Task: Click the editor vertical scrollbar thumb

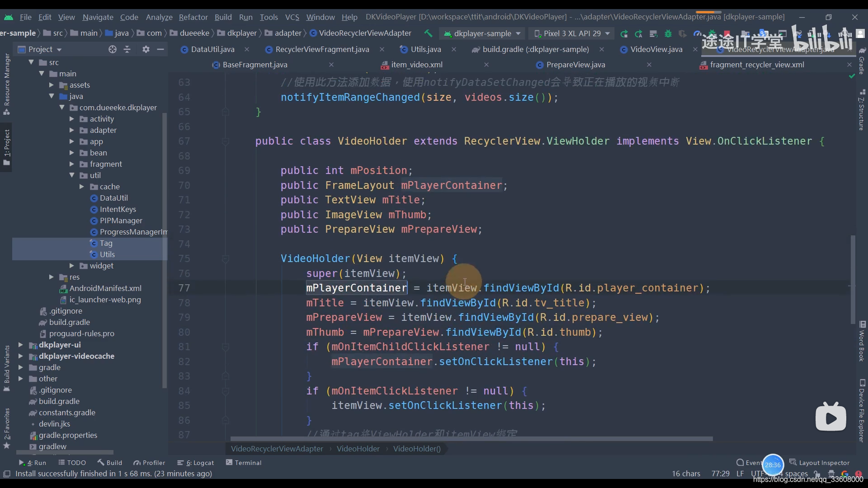Action: pyautogui.click(x=853, y=279)
